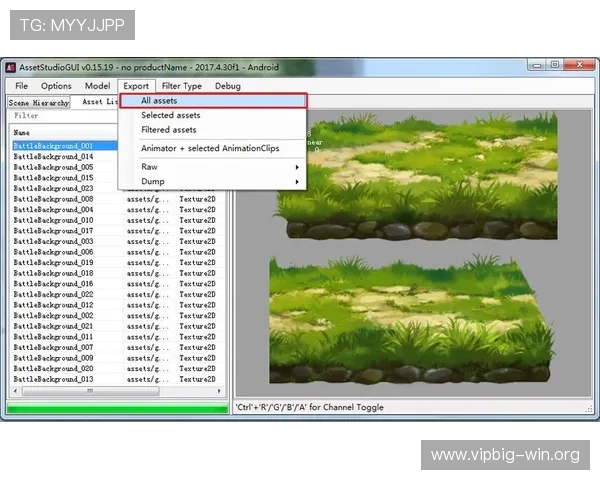600x480 pixels.
Task: Select Animator + selected AnimationClips
Action: click(213, 148)
